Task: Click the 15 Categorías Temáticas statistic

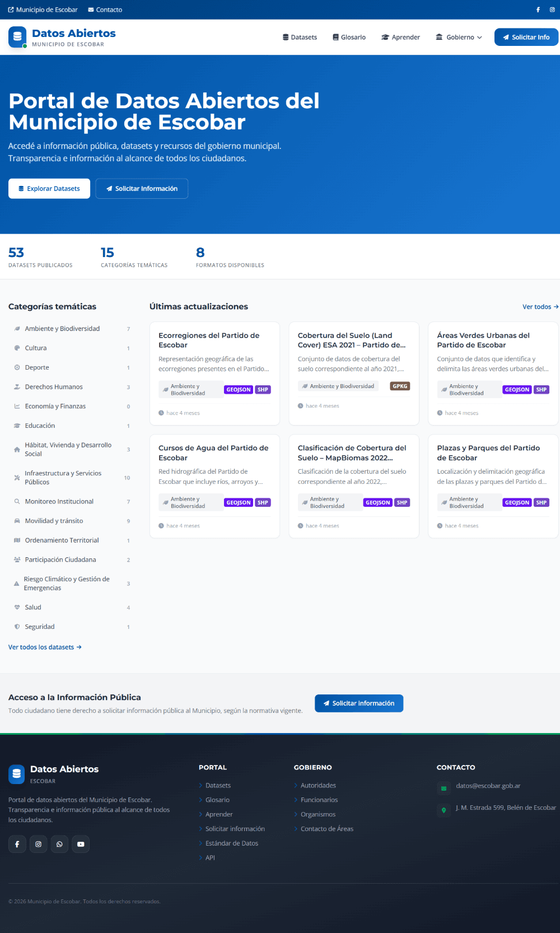Action: pos(134,257)
